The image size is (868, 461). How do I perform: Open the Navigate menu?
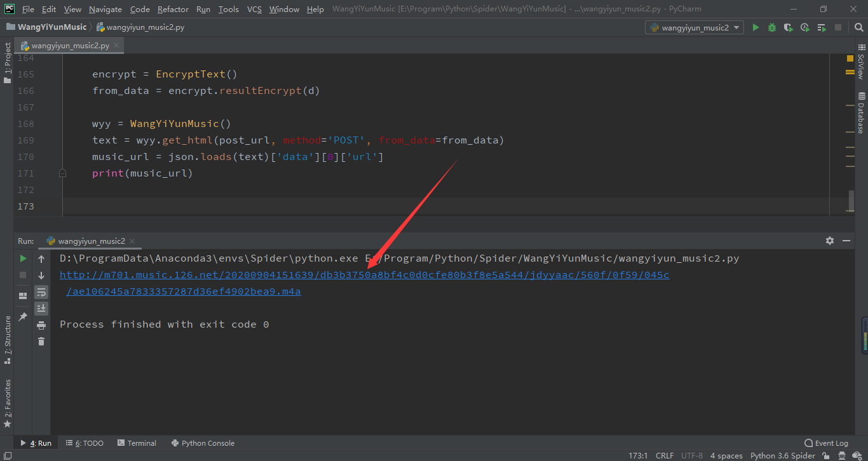(105, 9)
